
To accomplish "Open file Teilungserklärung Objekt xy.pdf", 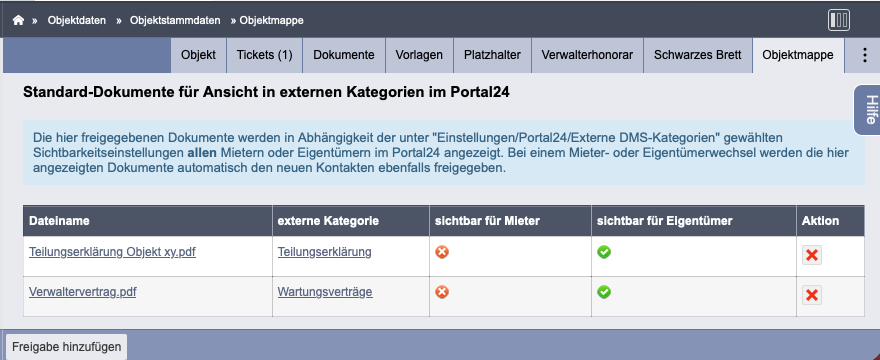I will point(112,252).
